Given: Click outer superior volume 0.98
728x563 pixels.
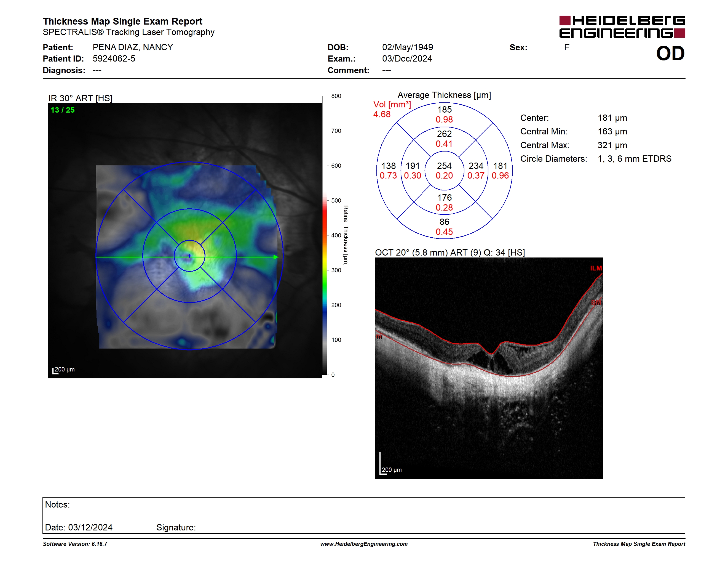Looking at the screenshot, I should (x=444, y=119).
